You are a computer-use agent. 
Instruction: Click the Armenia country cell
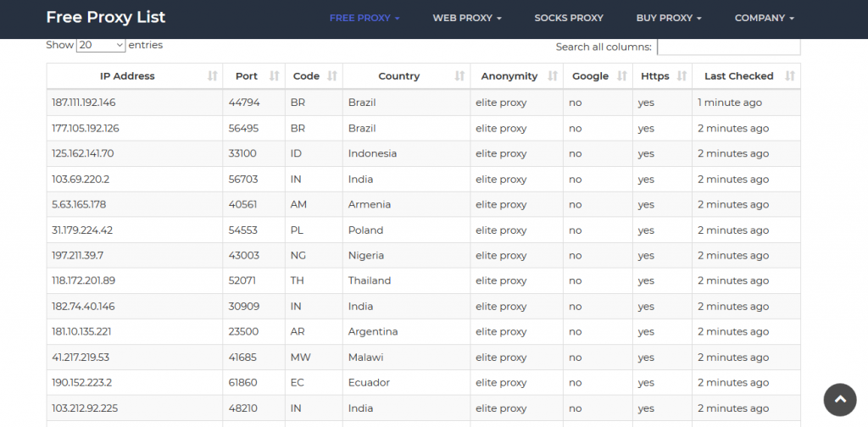click(x=370, y=204)
